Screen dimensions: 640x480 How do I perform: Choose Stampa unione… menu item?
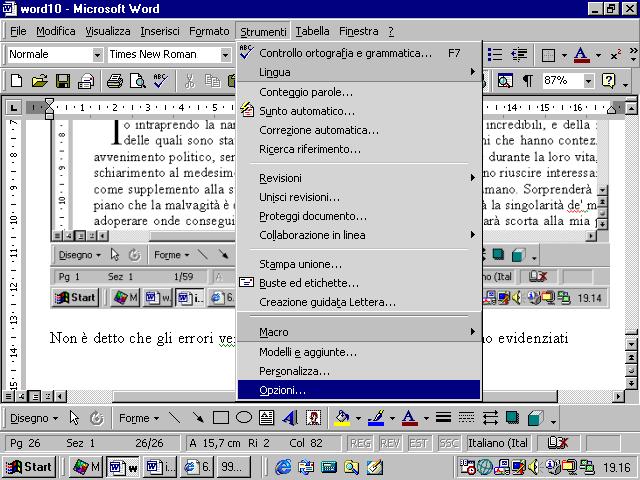(358, 264)
